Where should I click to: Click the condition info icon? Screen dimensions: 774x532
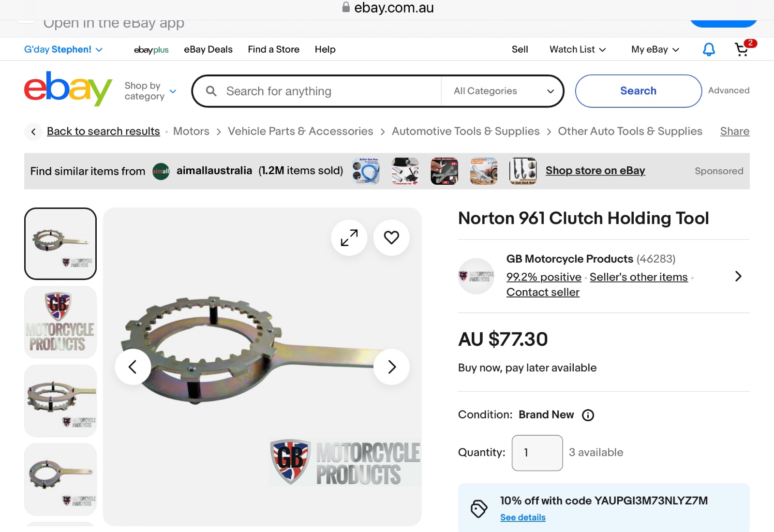588,415
